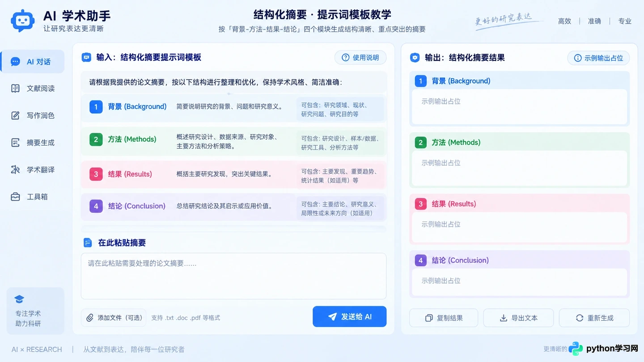644x362 pixels.
Task: Click 添加文件（可选）attach button
Action: [114, 318]
